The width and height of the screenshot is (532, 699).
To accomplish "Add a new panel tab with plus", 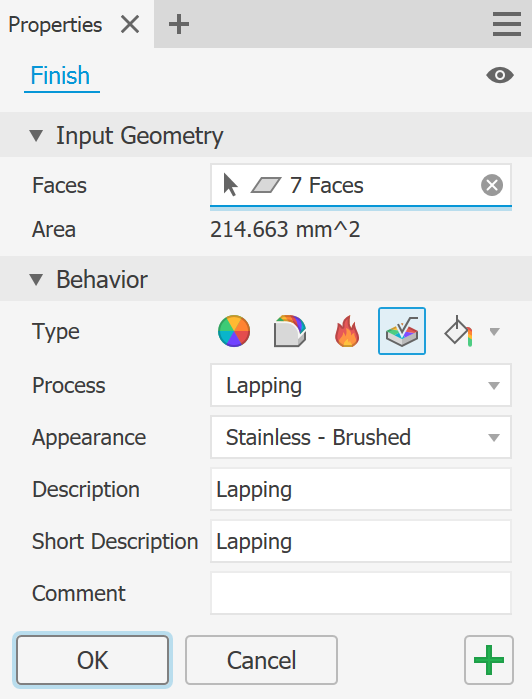I will [x=179, y=24].
